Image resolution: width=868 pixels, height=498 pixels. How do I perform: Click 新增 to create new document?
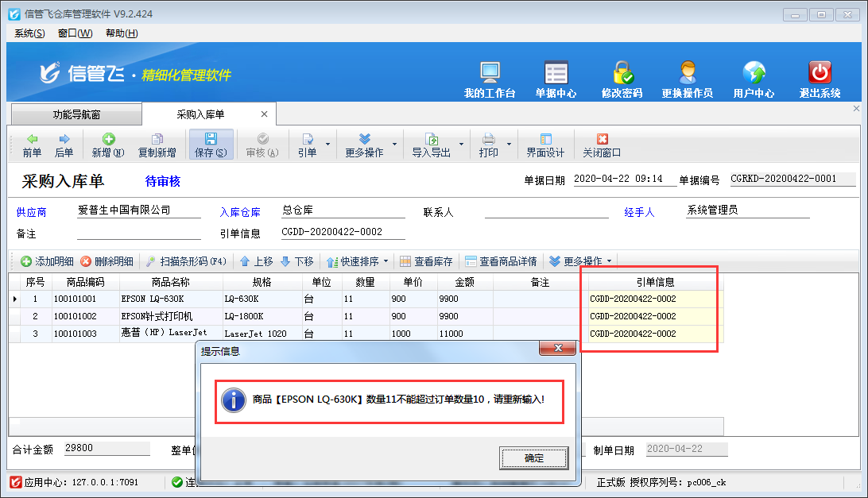click(107, 145)
